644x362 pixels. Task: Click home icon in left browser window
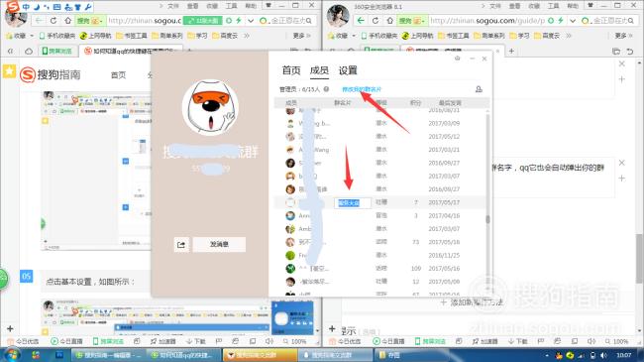click(67, 21)
